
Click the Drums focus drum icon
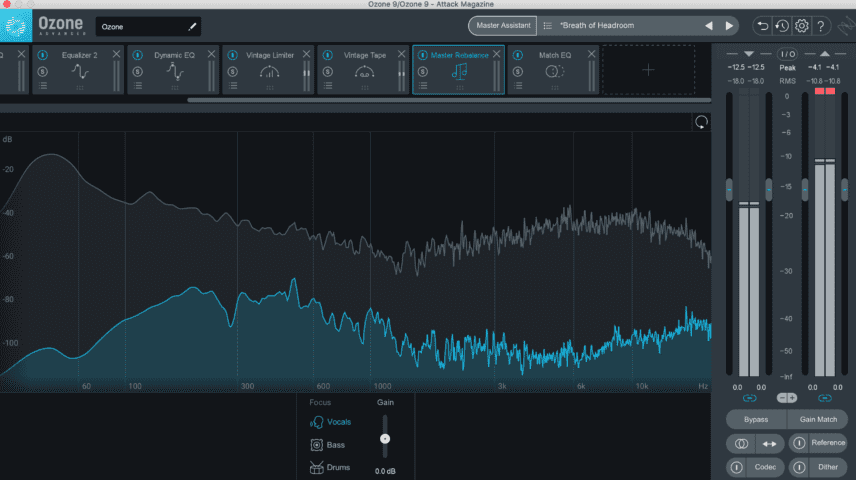[317, 467]
